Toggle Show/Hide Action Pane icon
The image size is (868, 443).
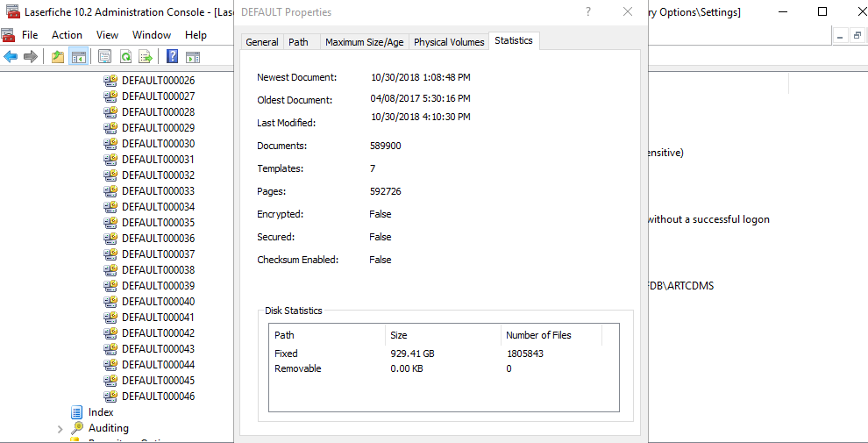193,57
